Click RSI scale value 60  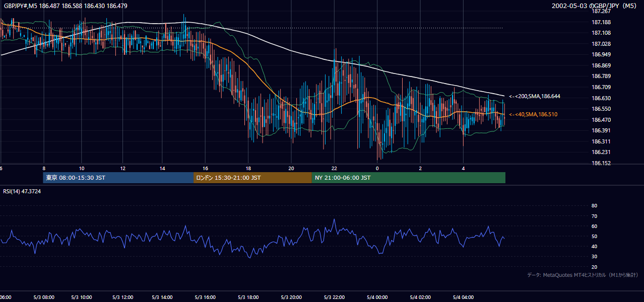[594, 226]
